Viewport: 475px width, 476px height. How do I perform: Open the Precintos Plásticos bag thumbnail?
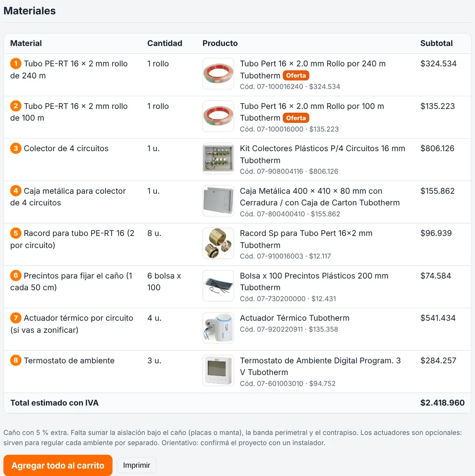pyautogui.click(x=218, y=286)
